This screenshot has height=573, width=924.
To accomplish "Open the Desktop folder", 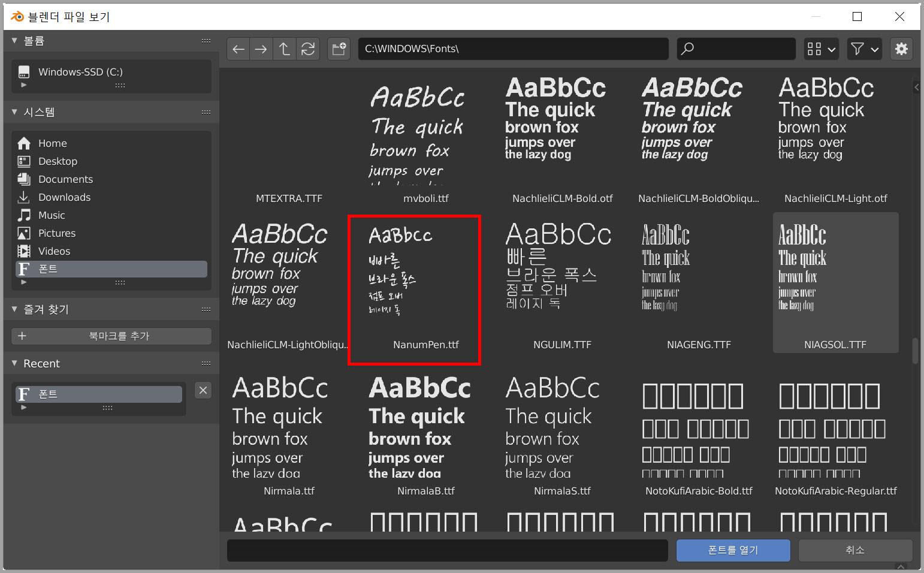I will [111, 161].
